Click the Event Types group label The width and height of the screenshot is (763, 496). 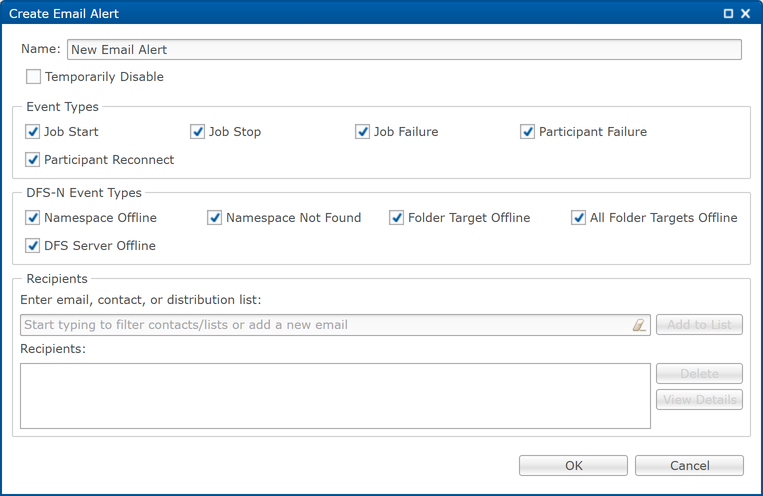[62, 107]
